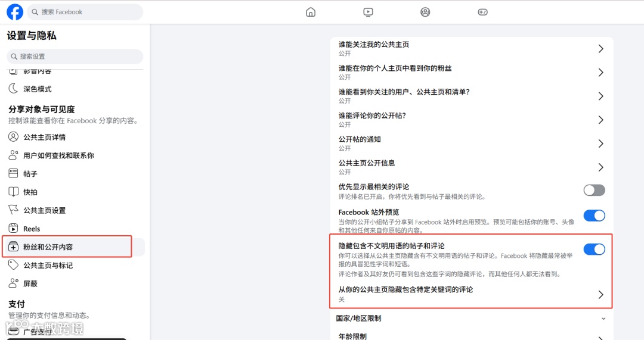644x340 pixels.
Task: Open 快拍 settings in sidebar
Action: click(30, 192)
